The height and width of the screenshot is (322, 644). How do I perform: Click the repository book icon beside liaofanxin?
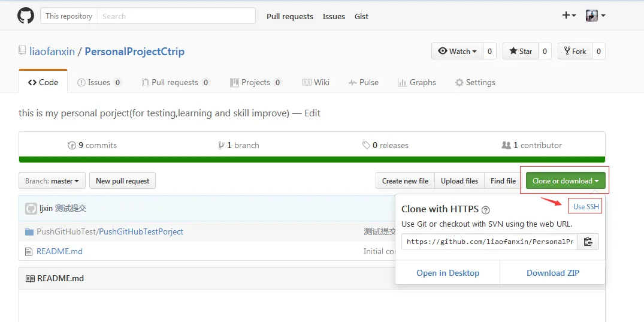click(x=22, y=51)
